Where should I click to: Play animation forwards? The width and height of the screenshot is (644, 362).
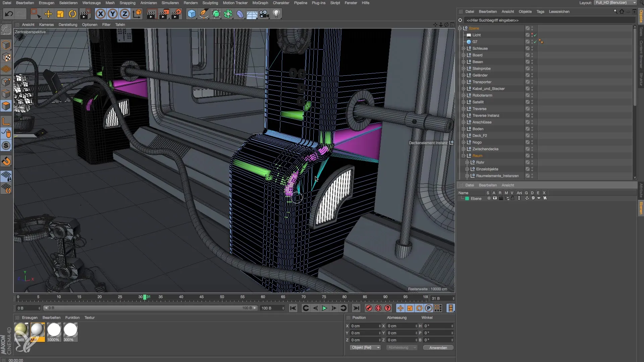324,308
